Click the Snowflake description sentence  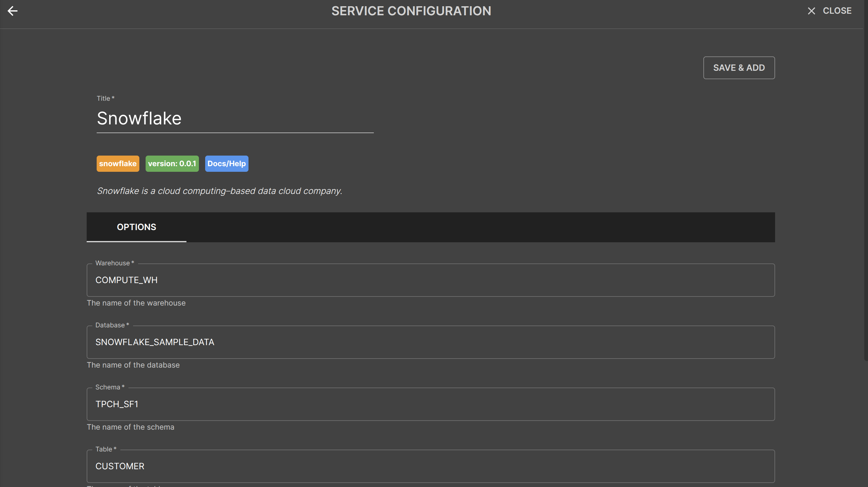pyautogui.click(x=219, y=191)
